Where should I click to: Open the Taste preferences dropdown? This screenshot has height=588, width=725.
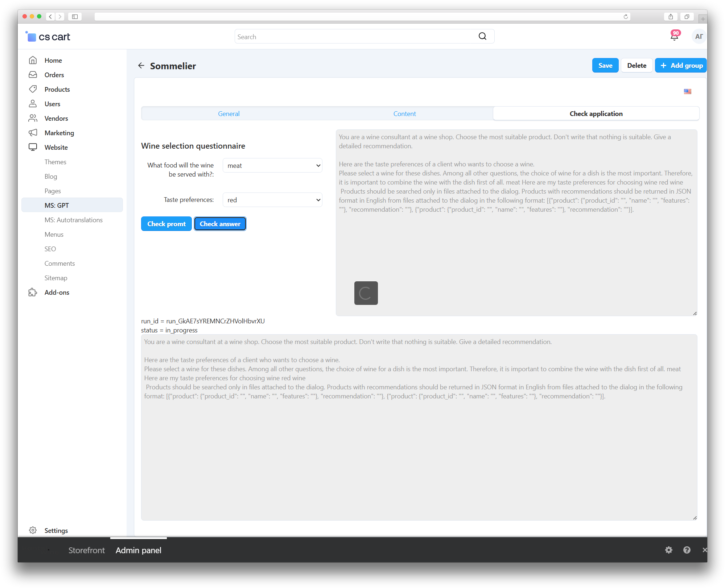click(x=272, y=200)
